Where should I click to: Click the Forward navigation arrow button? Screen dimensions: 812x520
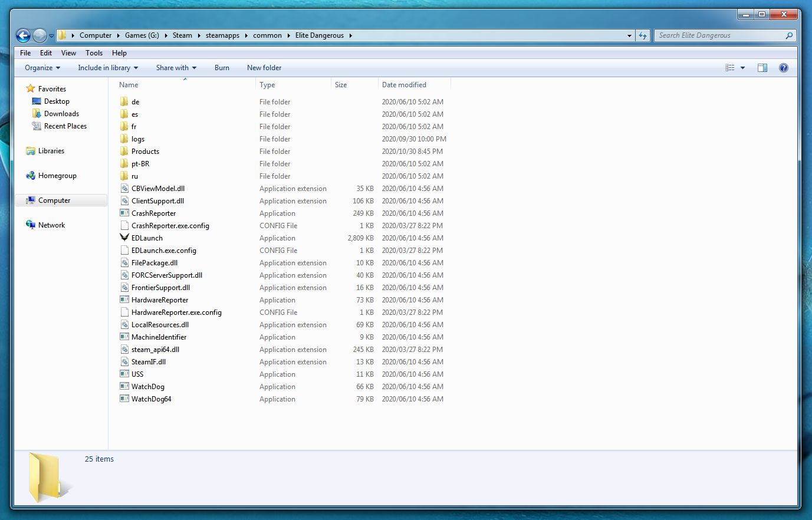click(40, 35)
